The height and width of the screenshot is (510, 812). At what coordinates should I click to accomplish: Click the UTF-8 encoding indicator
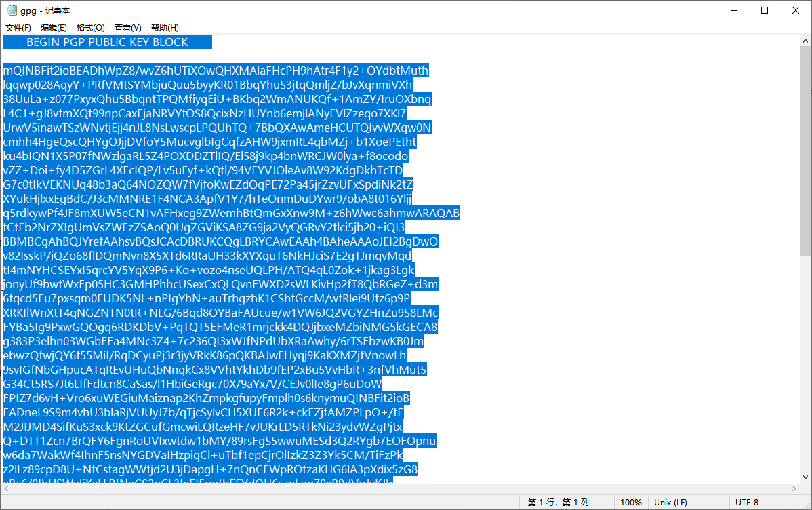[747, 503]
